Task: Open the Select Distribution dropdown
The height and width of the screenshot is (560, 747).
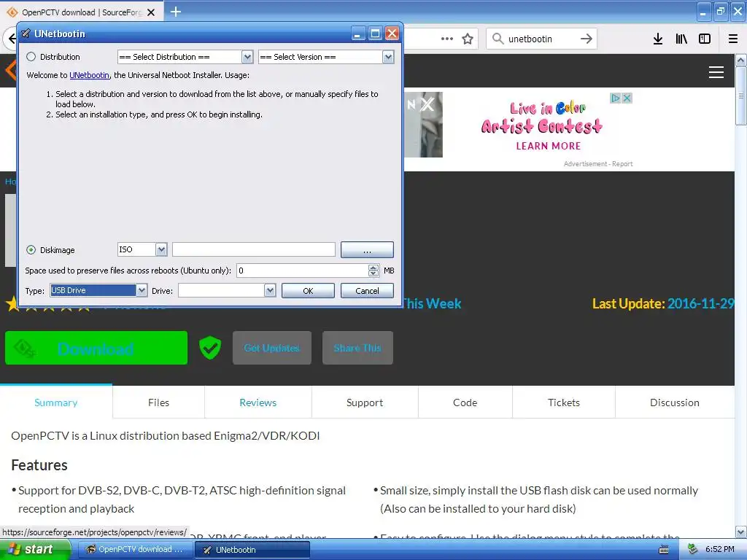Action: pyautogui.click(x=185, y=57)
